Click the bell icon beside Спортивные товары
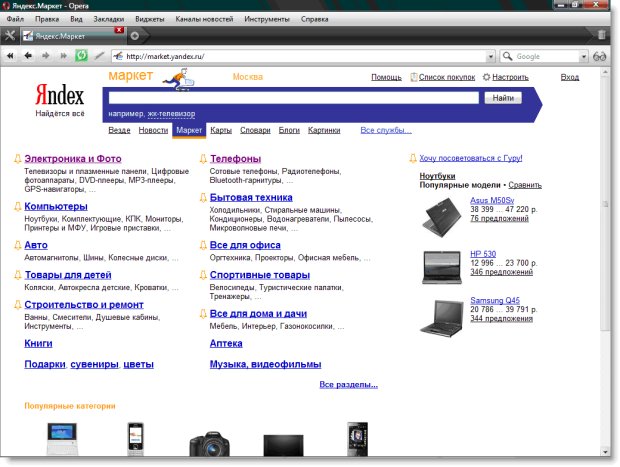 [x=203, y=275]
